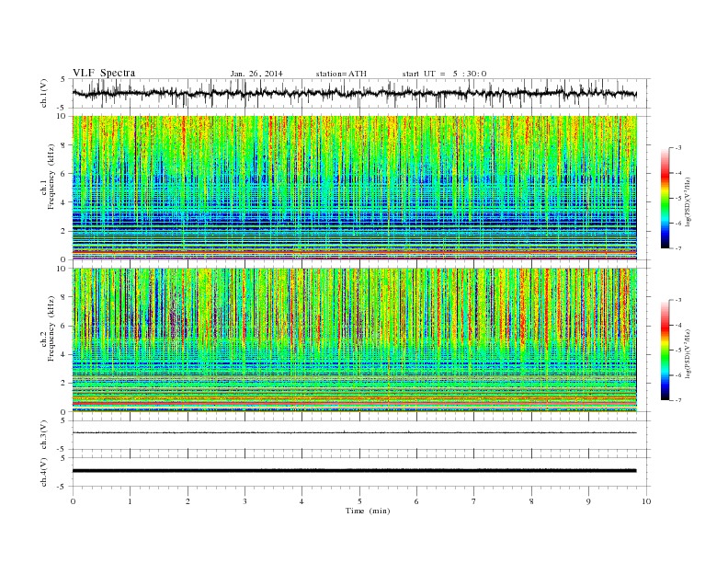Select the date text "Jan. 26, 2014"
This screenshot has width=728, height=563.
256,74
